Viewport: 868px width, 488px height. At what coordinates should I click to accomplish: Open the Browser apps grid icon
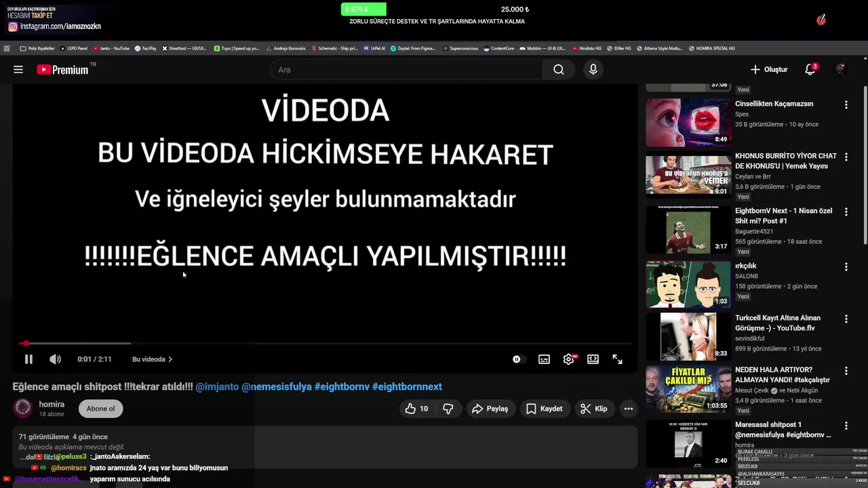(x=7, y=49)
